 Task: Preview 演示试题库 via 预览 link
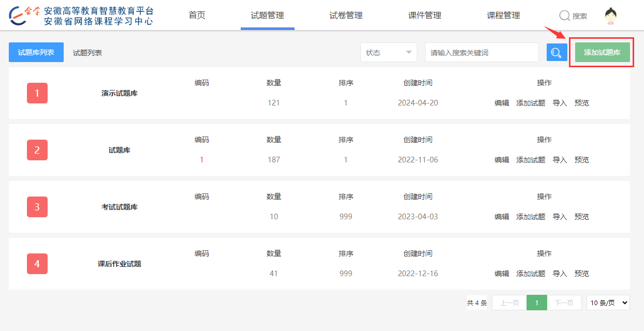click(582, 103)
